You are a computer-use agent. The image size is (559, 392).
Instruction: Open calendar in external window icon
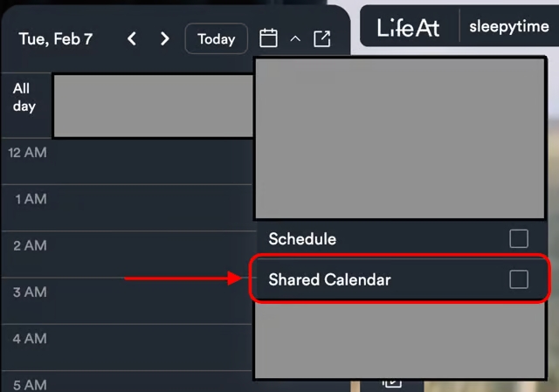point(322,39)
